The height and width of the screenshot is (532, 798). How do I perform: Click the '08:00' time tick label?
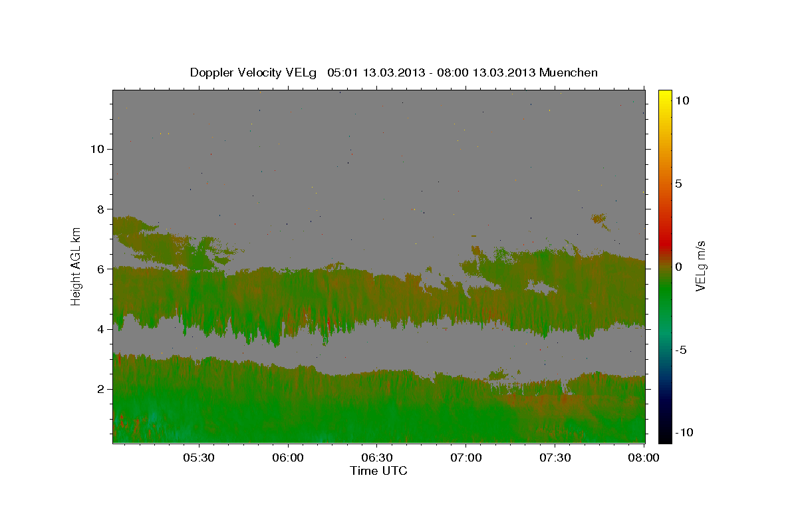pyautogui.click(x=644, y=458)
